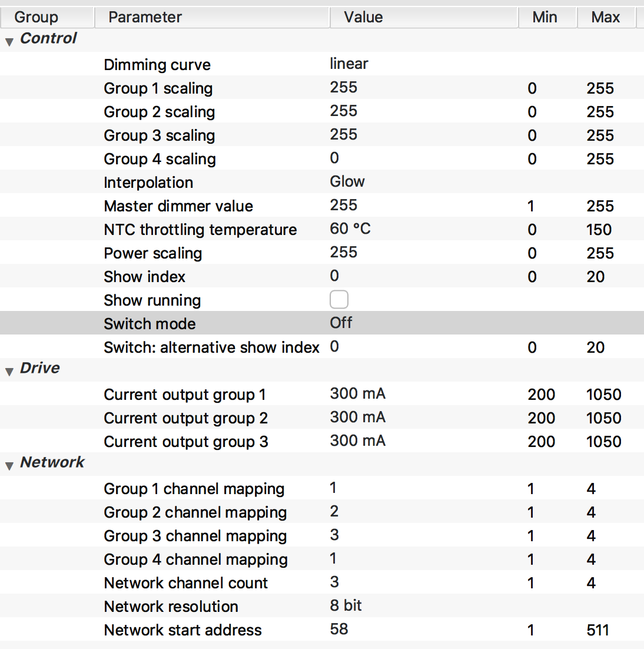Screen dimensions: 644x649
Task: Collapse the Network group section
Action: (9, 466)
